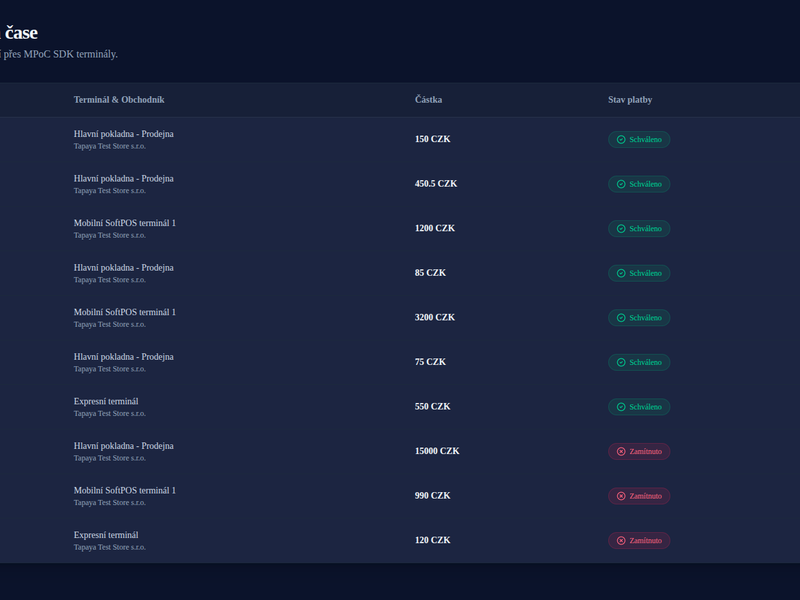Click the Schváleno badge for 450.5 CZK
This screenshot has width=800, height=600.
pyautogui.click(x=639, y=184)
